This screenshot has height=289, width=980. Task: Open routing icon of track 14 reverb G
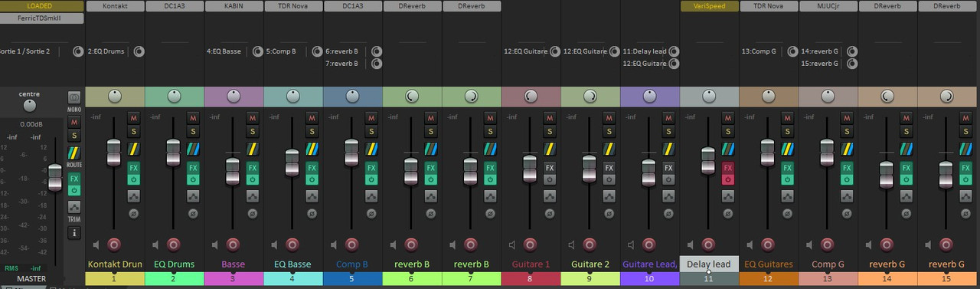pyautogui.click(x=906, y=149)
